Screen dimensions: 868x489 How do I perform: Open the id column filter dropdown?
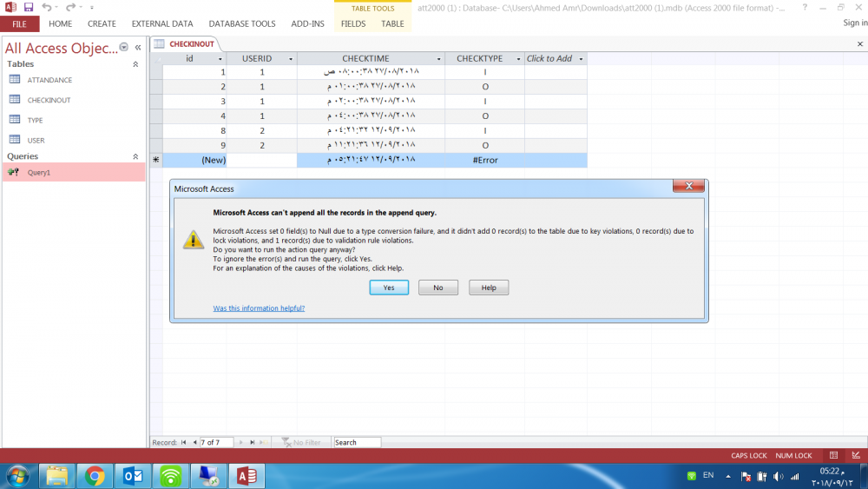[x=220, y=59]
